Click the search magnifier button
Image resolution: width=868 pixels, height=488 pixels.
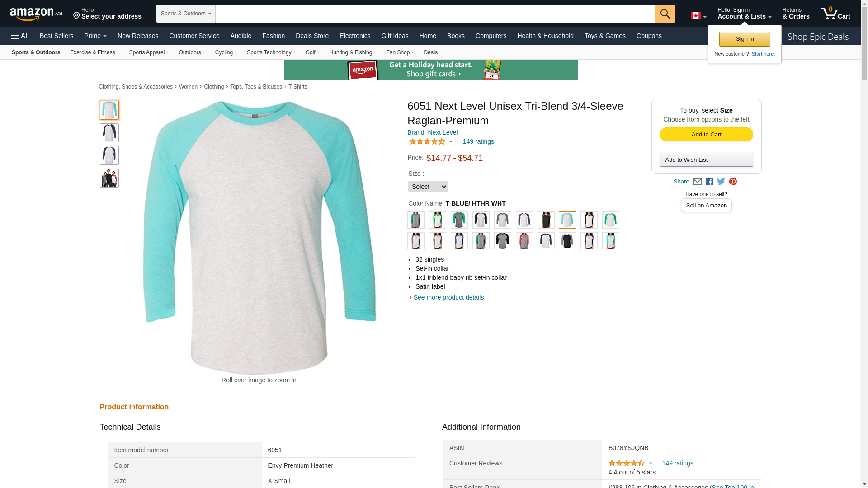(665, 14)
